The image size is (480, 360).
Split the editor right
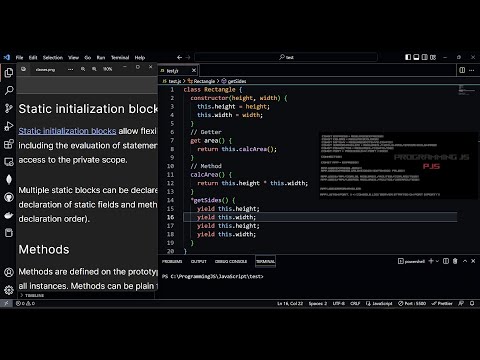[x=462, y=70]
